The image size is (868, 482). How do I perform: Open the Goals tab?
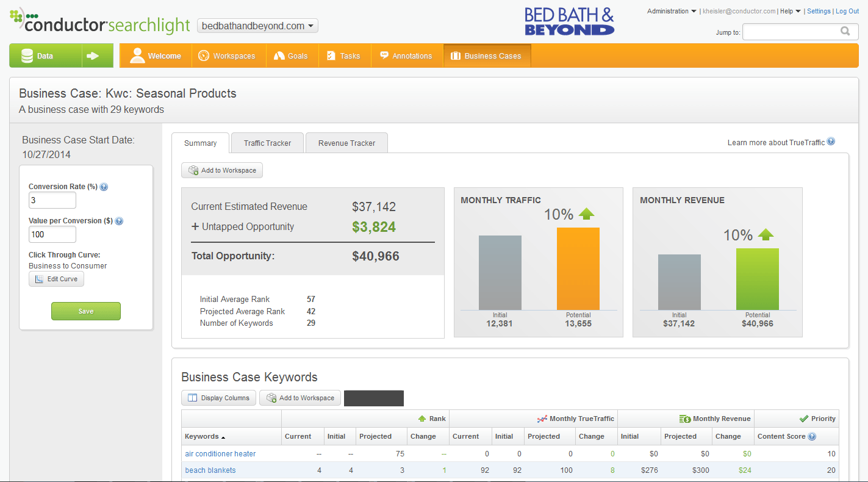(x=292, y=56)
